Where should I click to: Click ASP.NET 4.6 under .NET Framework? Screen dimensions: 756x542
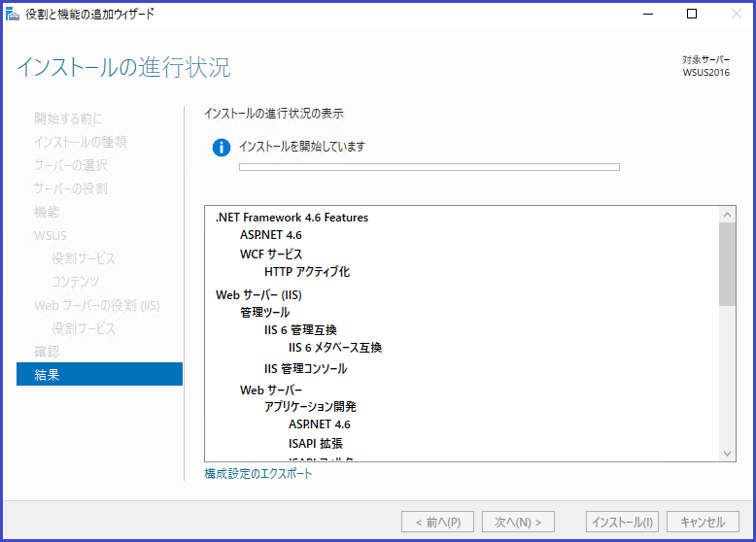click(271, 235)
